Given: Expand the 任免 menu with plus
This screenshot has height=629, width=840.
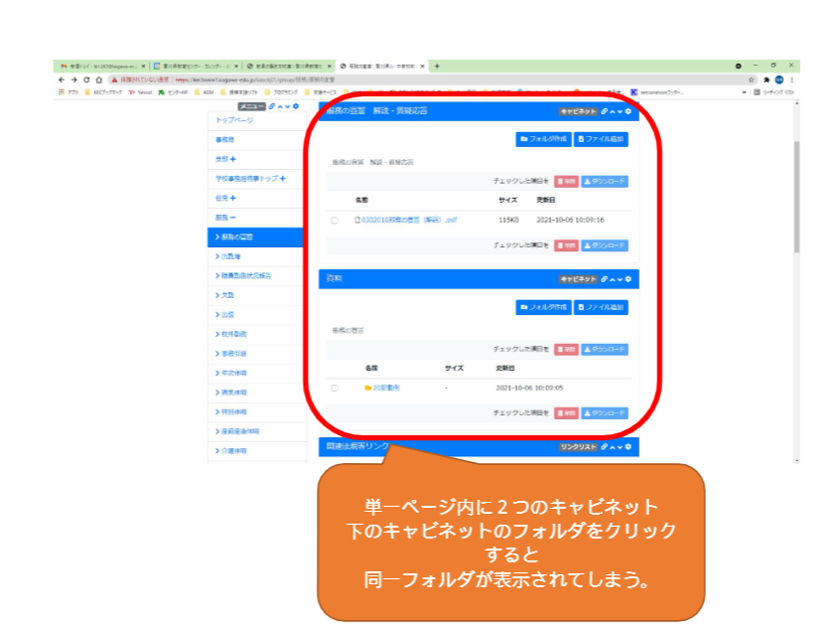Looking at the screenshot, I should 233,199.
